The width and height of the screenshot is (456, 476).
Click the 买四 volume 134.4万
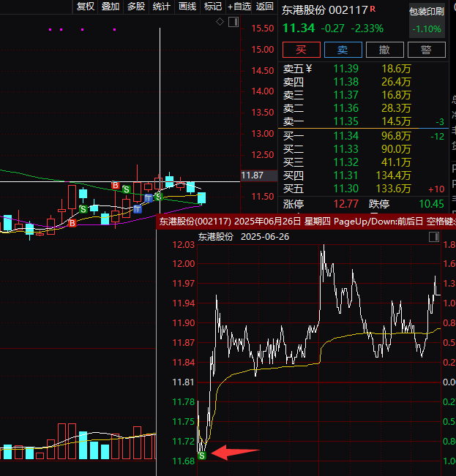pyautogui.click(x=393, y=175)
